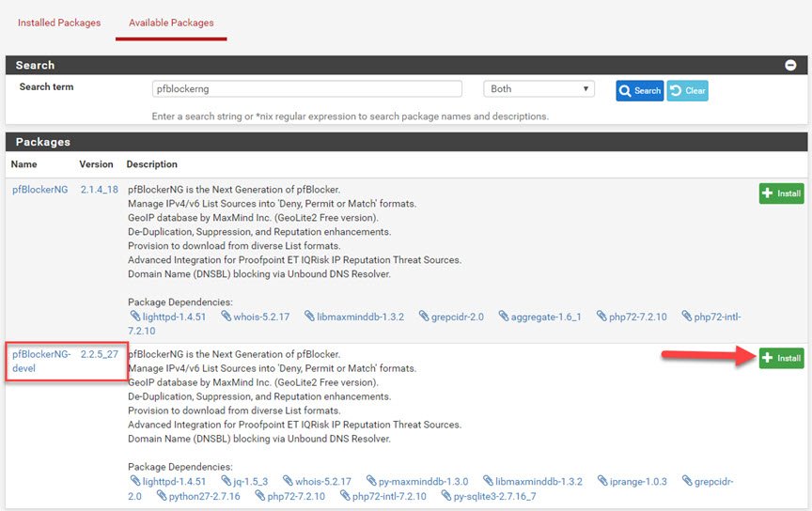Click the paperclip icon beside py-sqlite3-2.7.16_7
This screenshot has width=812, height=511.
click(x=446, y=495)
